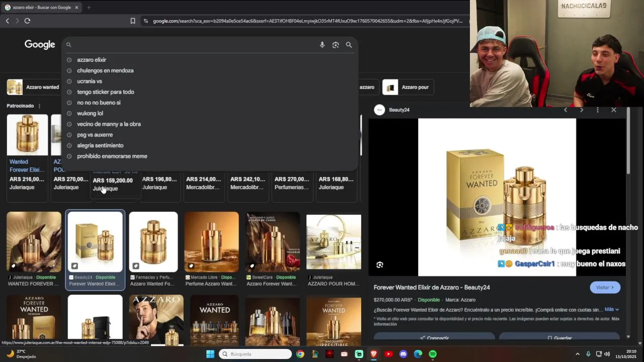The image size is (644, 362).
Task: Bookmark this page via address bar icon
Action: [133, 21]
